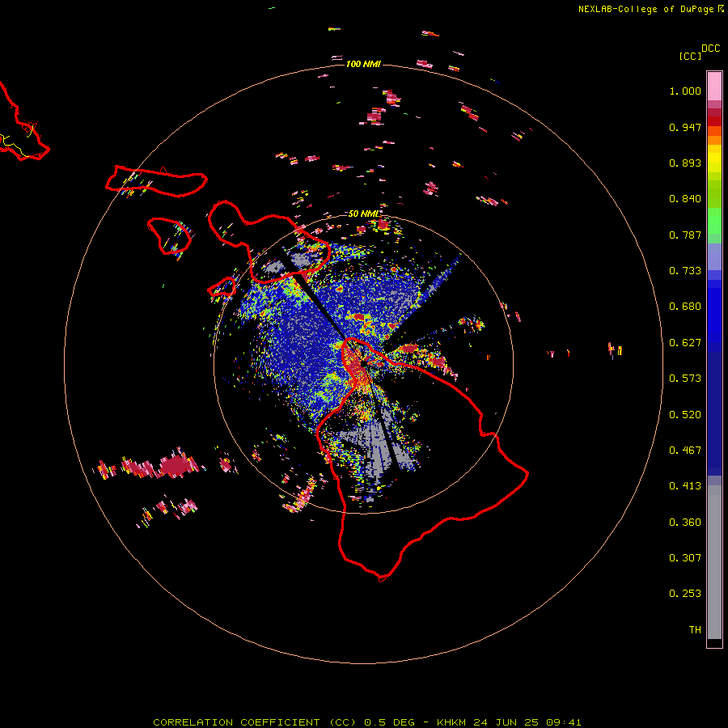The width and height of the screenshot is (728, 728).
Task: Click the 0.253 scale value
Action: pyautogui.click(x=685, y=594)
